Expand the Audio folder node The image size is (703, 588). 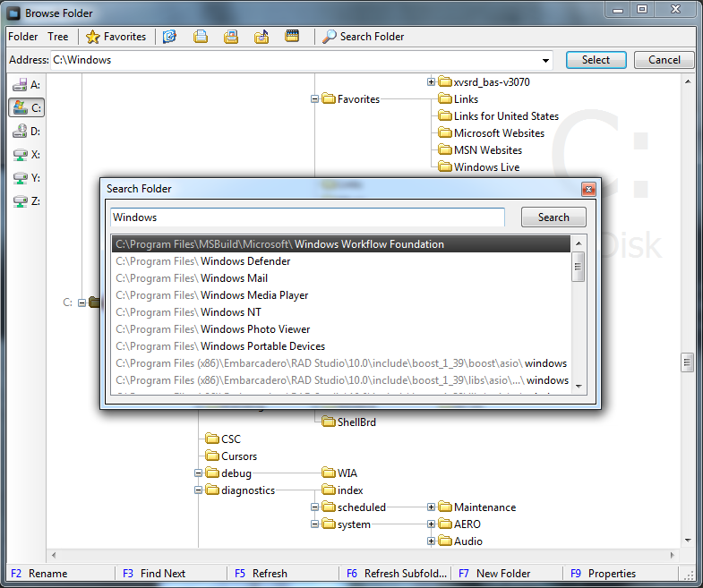(431, 541)
